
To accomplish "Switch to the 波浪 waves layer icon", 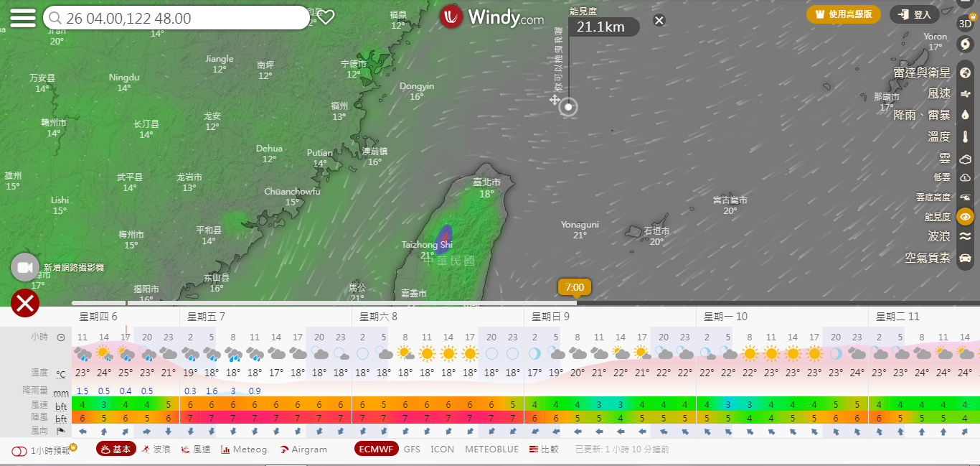I will coord(965,236).
